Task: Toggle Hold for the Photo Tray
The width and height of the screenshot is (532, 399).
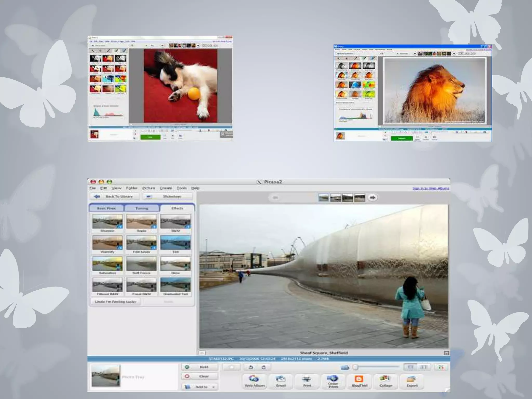Action: point(199,367)
